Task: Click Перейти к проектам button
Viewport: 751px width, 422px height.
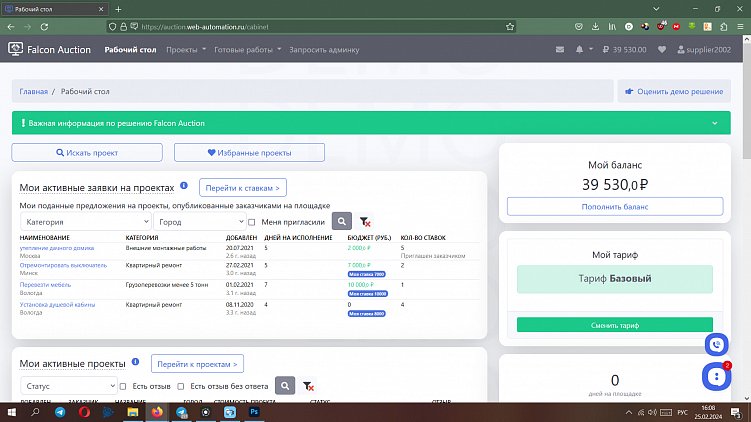Action: pos(197,364)
